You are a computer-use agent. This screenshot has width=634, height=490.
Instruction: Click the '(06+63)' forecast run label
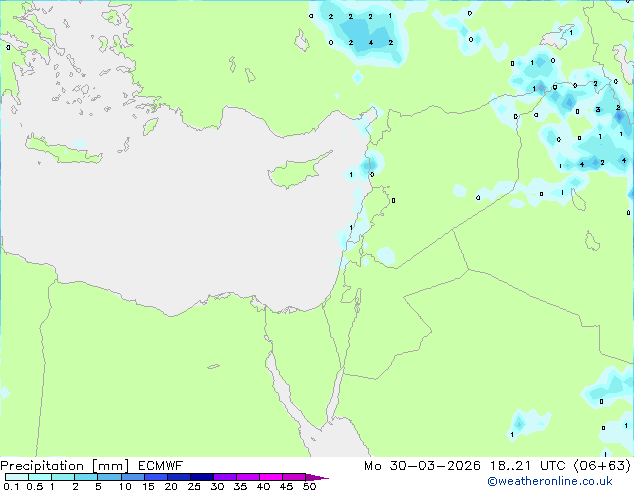coord(602,466)
